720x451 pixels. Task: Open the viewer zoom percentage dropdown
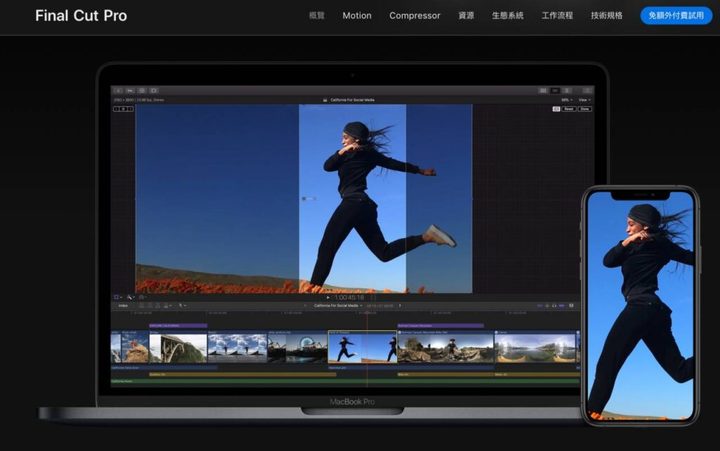565,100
